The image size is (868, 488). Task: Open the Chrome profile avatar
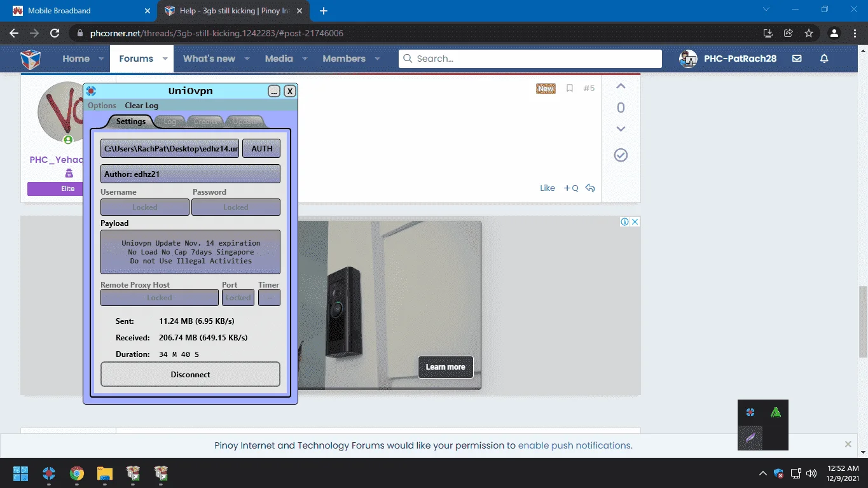(x=835, y=33)
